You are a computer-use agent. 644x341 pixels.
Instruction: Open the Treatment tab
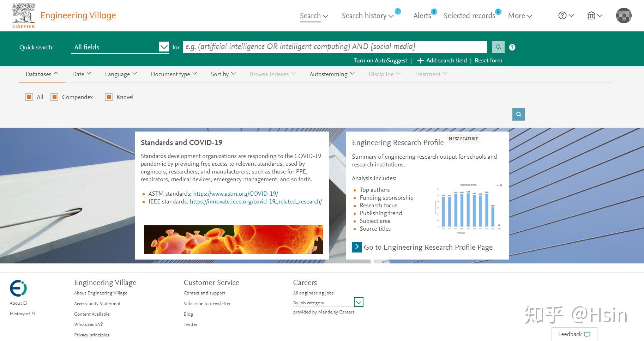click(431, 74)
